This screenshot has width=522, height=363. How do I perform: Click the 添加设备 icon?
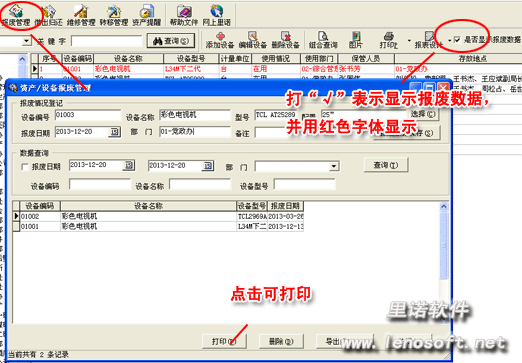pyautogui.click(x=220, y=40)
